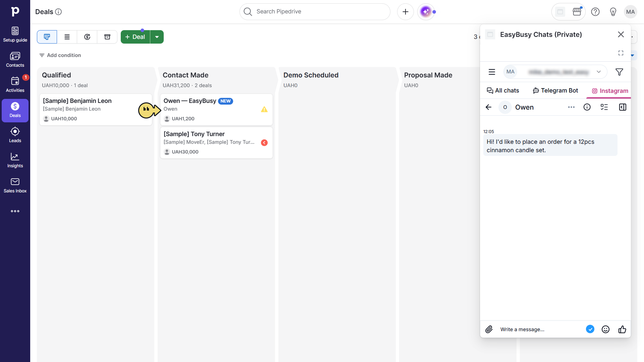Screen dimensions: 644x362
Task: Open the Marketplace icon in header
Action: pos(577,12)
